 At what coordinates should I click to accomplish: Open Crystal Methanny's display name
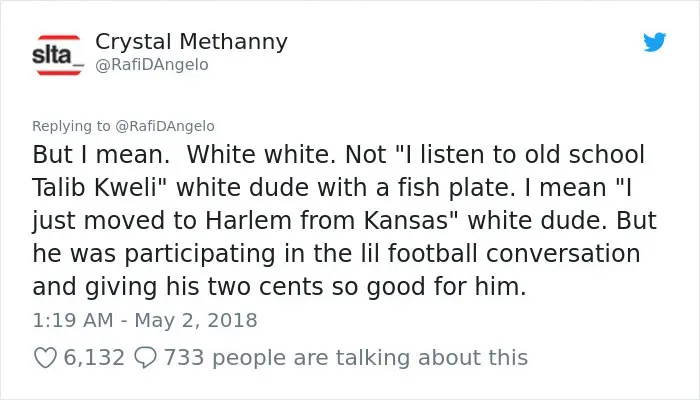[x=191, y=42]
